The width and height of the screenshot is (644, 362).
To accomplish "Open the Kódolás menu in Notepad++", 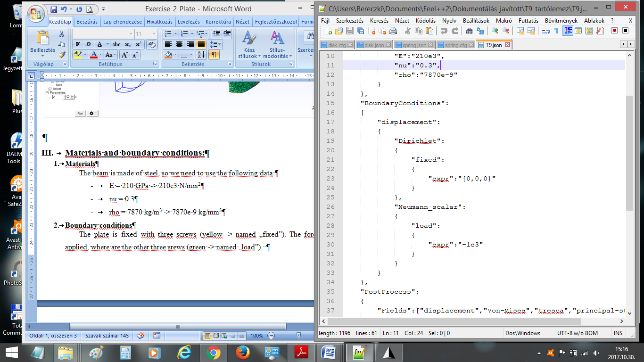I will coord(426,21).
